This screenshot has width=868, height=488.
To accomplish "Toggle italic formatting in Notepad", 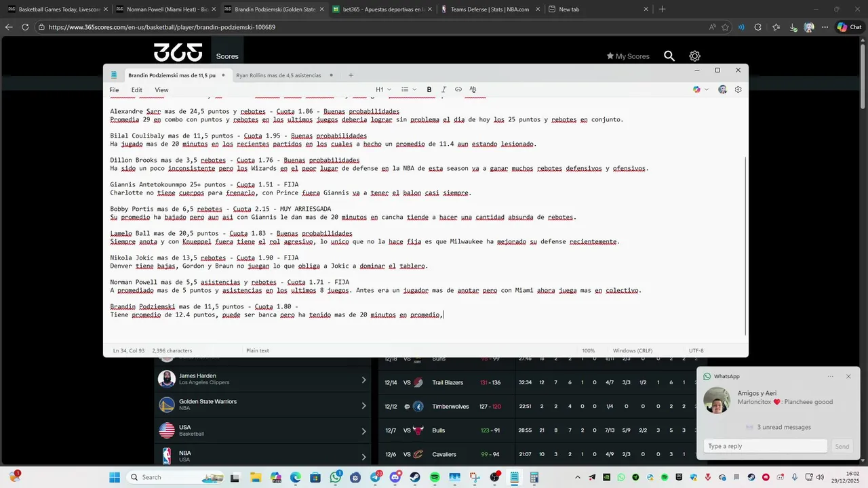I will [444, 89].
